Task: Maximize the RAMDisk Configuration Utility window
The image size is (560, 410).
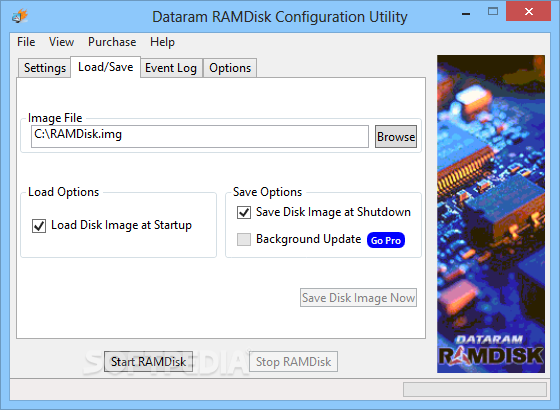Action: [493, 12]
